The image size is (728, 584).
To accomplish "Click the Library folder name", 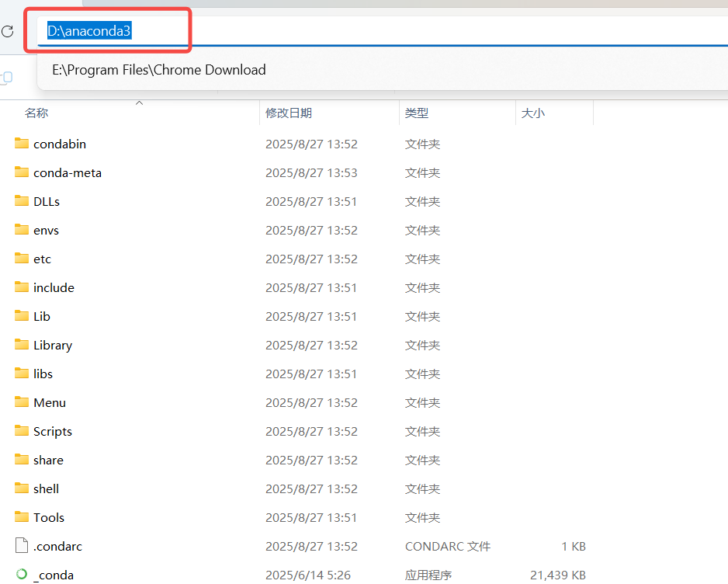I will pos(53,346).
